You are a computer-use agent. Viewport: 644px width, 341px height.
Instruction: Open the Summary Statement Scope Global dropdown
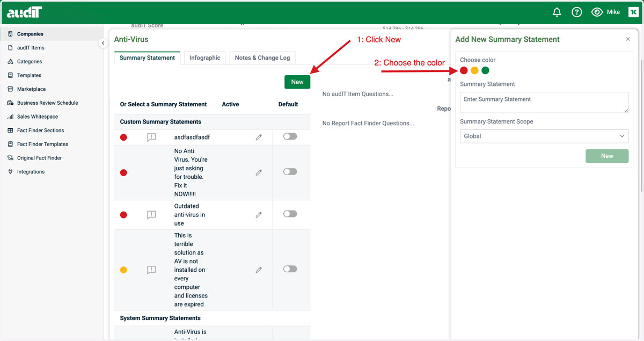tap(544, 136)
